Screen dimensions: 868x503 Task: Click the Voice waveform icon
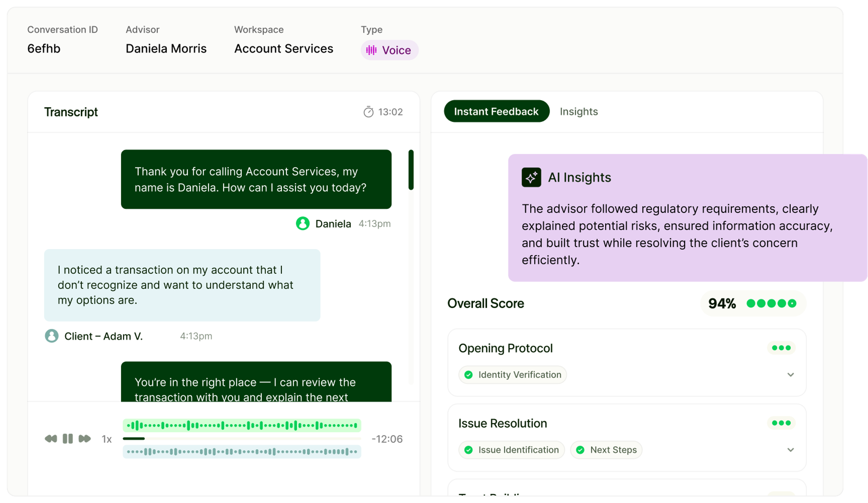[371, 50]
